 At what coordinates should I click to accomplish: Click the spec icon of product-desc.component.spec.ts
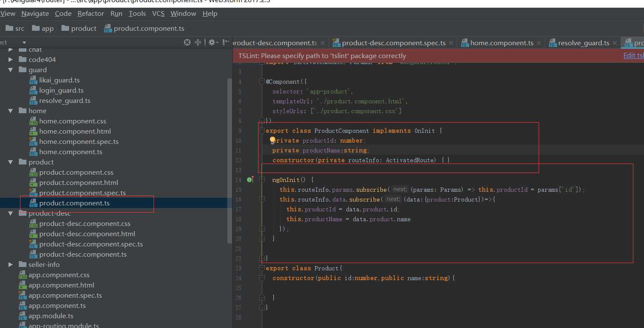(x=33, y=244)
